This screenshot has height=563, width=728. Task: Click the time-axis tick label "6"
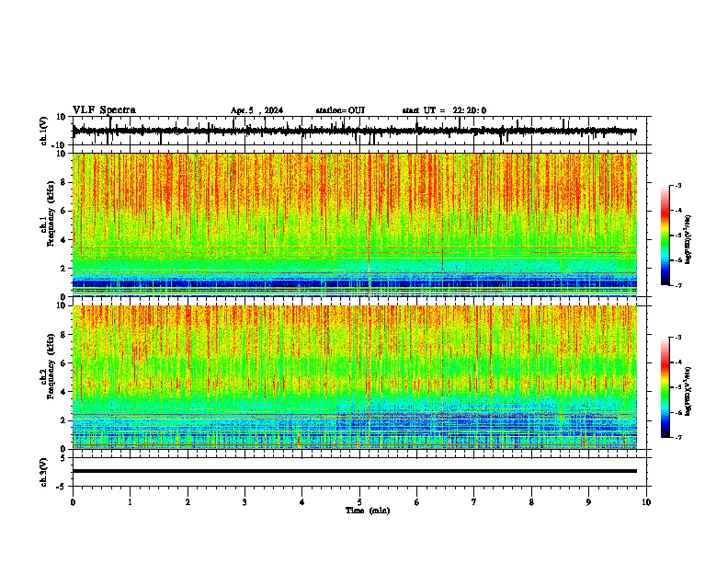point(417,502)
